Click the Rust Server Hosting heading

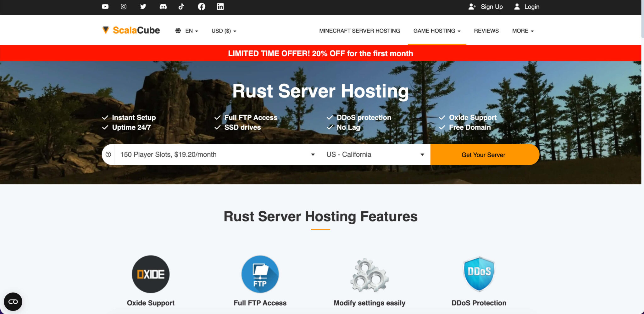pyautogui.click(x=320, y=91)
